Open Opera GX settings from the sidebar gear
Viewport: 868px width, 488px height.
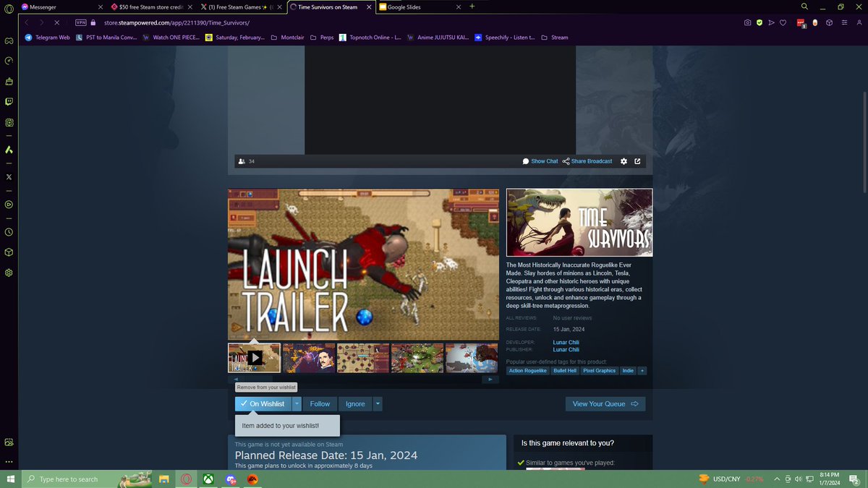pos(9,273)
